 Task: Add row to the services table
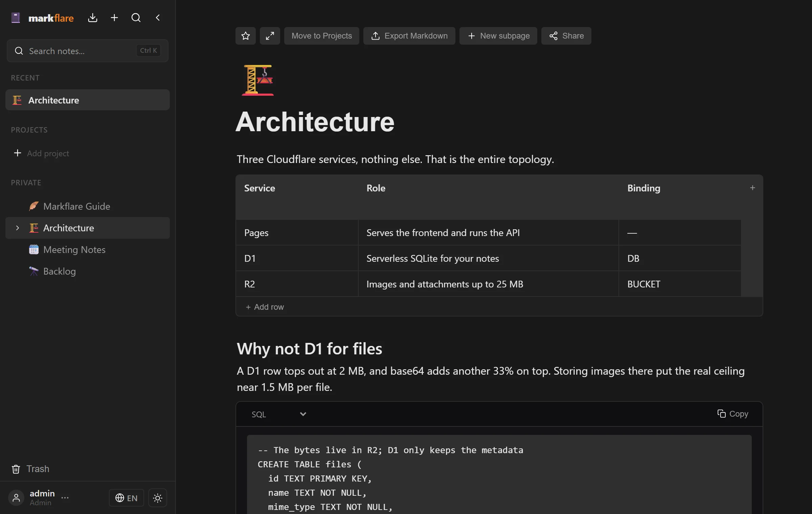coord(265,307)
